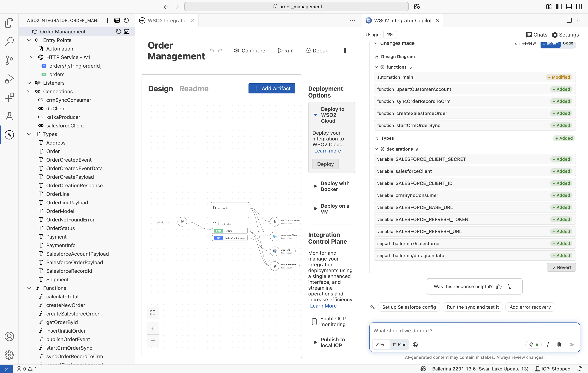Switch Copilot changes view to Code

568,44
